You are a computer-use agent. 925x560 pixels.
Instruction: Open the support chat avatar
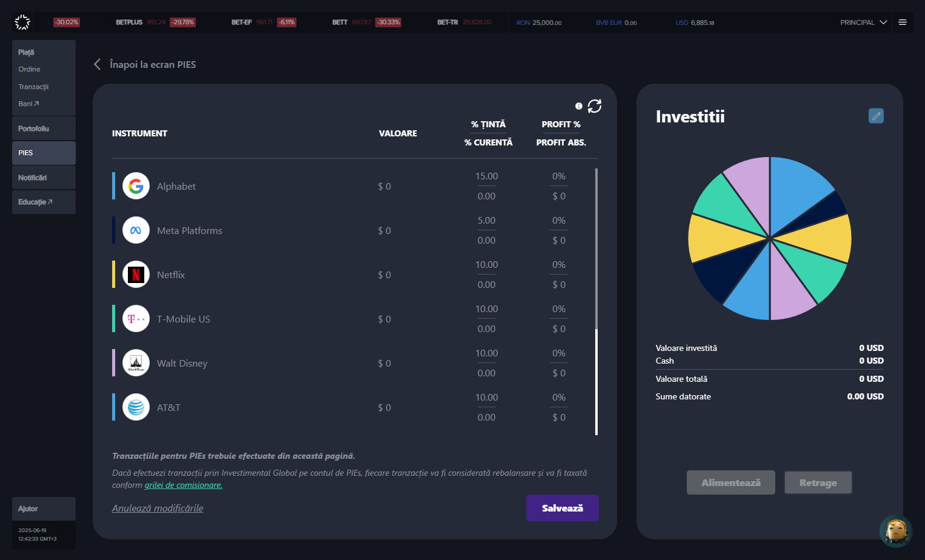coord(896,531)
